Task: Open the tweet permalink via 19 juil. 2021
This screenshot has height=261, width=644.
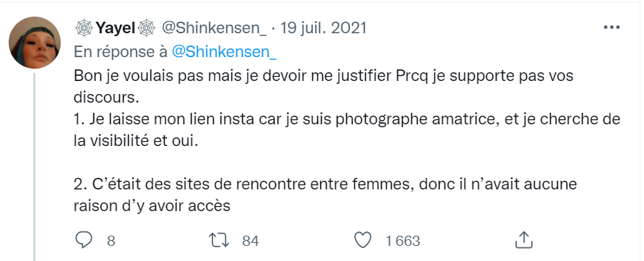Action: (323, 28)
